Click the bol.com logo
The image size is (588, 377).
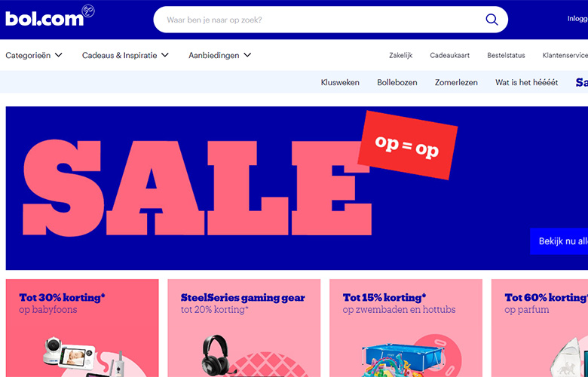(50, 16)
